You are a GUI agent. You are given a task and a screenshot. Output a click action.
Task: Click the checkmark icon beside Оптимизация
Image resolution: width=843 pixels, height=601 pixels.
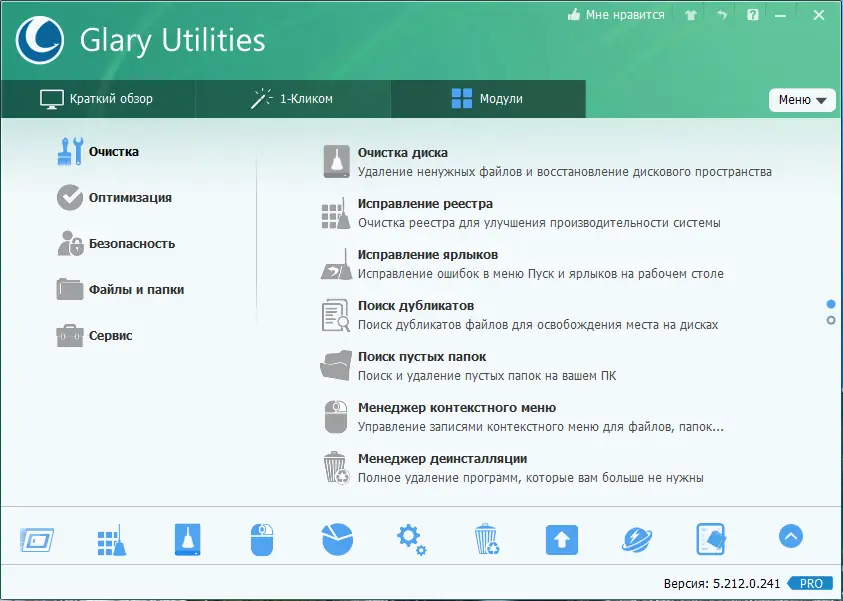point(70,197)
